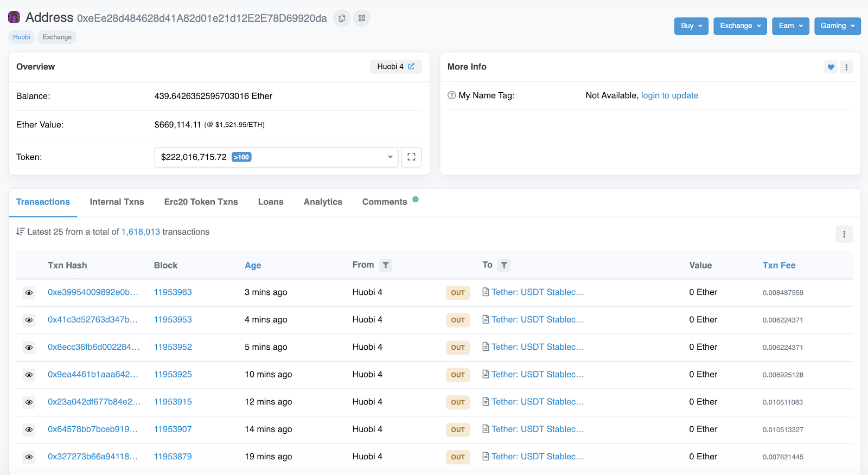Select Ether Value $669,114.11 text
The image size is (868, 475).
177,125
